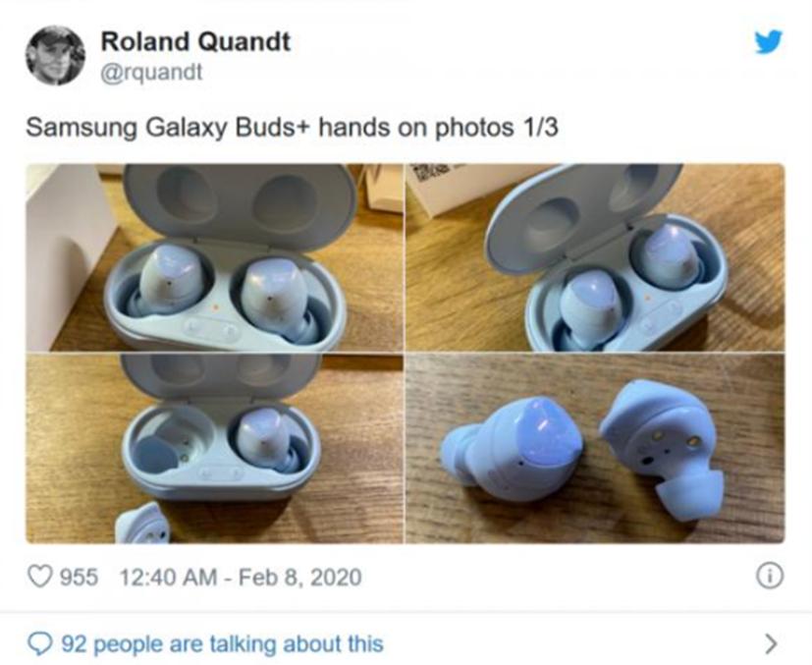
Task: Click the Feb 8, 2020 date
Action: pos(299,577)
